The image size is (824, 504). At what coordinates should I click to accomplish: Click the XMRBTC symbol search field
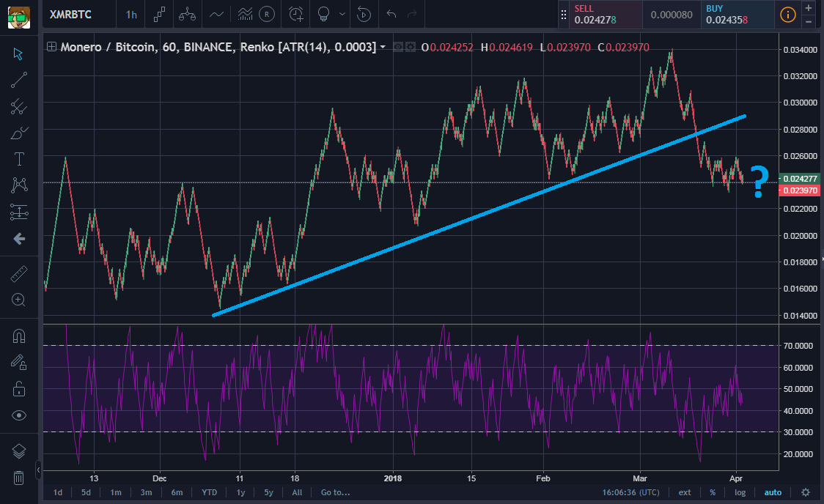click(70, 15)
